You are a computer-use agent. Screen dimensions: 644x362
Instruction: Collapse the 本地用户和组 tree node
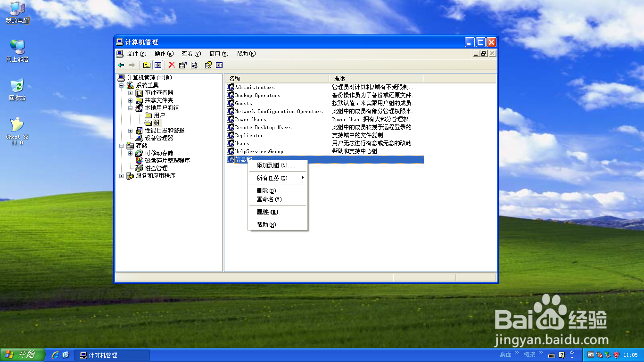131,108
